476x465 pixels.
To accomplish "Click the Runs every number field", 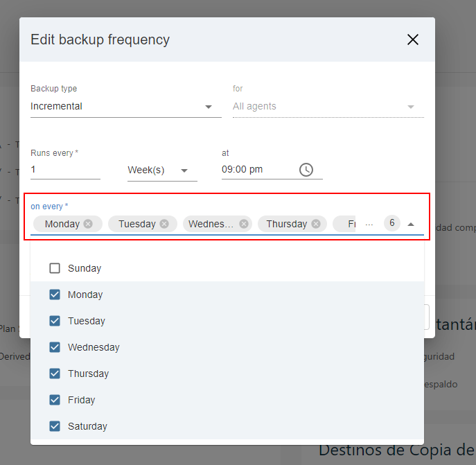I will point(64,170).
